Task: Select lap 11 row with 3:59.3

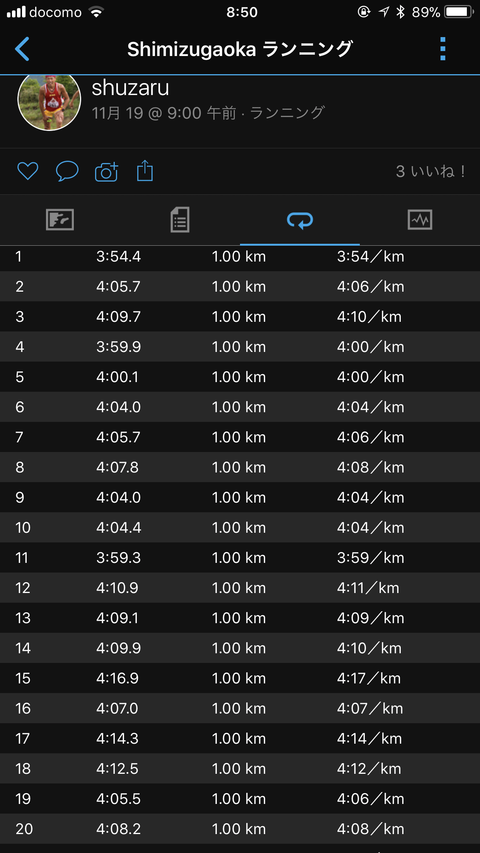Action: (x=240, y=558)
